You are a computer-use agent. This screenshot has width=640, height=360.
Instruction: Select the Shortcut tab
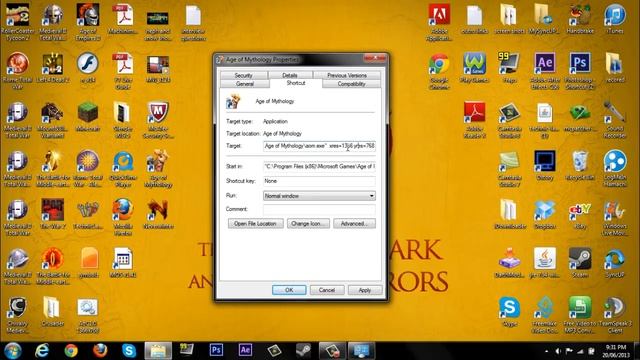coord(296,83)
